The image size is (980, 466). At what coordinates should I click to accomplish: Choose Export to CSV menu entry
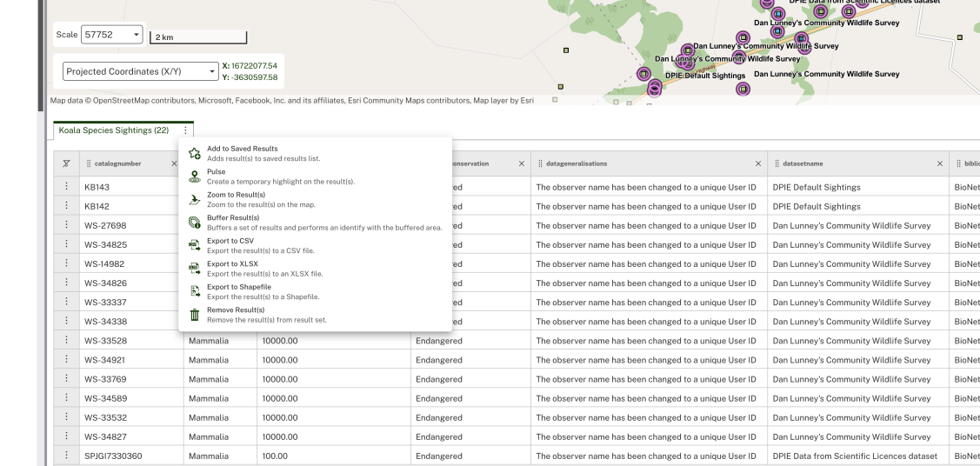pyautogui.click(x=315, y=245)
